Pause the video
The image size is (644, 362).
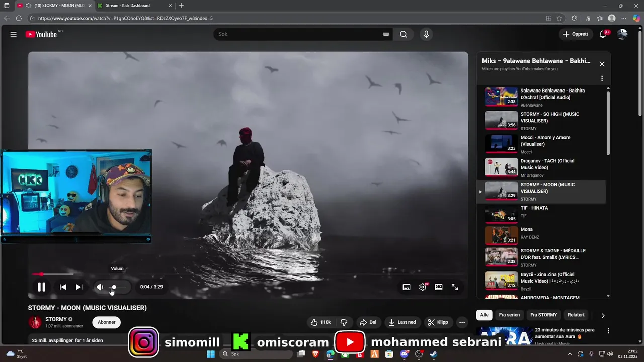[41, 287]
